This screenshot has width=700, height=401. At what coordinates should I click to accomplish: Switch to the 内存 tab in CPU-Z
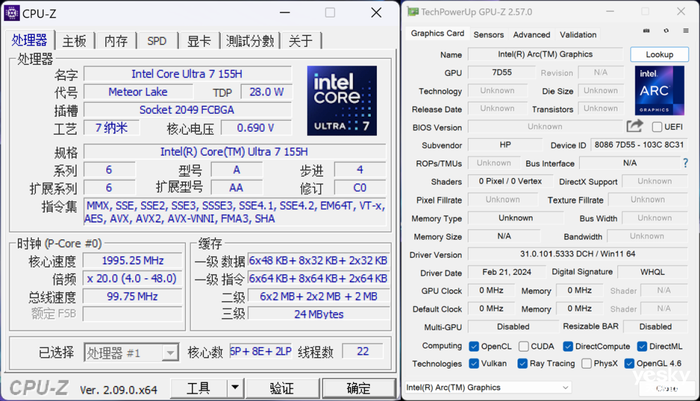(x=116, y=41)
